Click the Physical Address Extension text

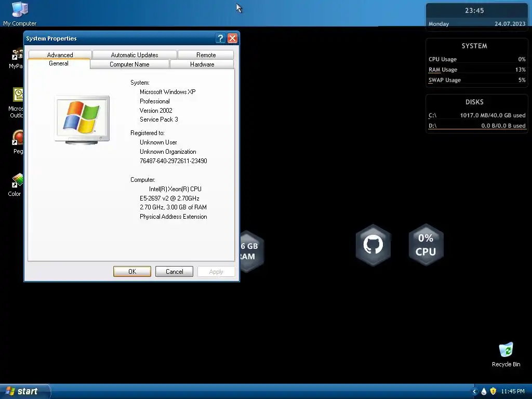point(174,217)
